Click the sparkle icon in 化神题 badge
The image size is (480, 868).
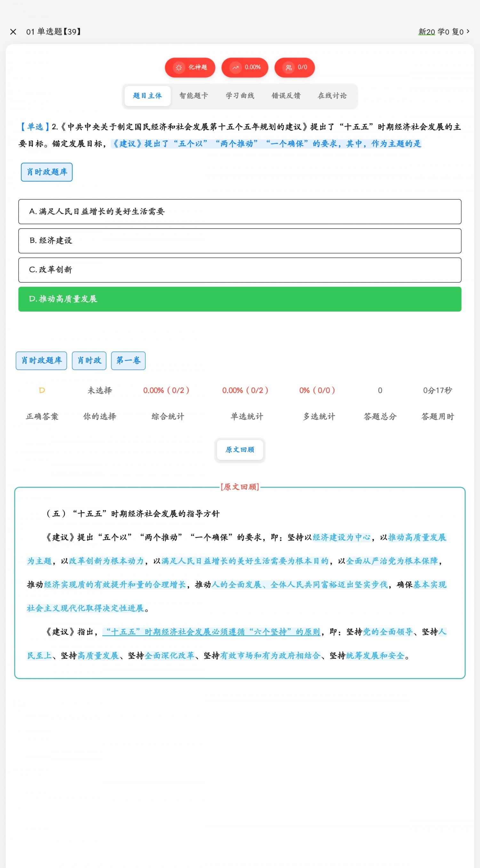tap(179, 67)
